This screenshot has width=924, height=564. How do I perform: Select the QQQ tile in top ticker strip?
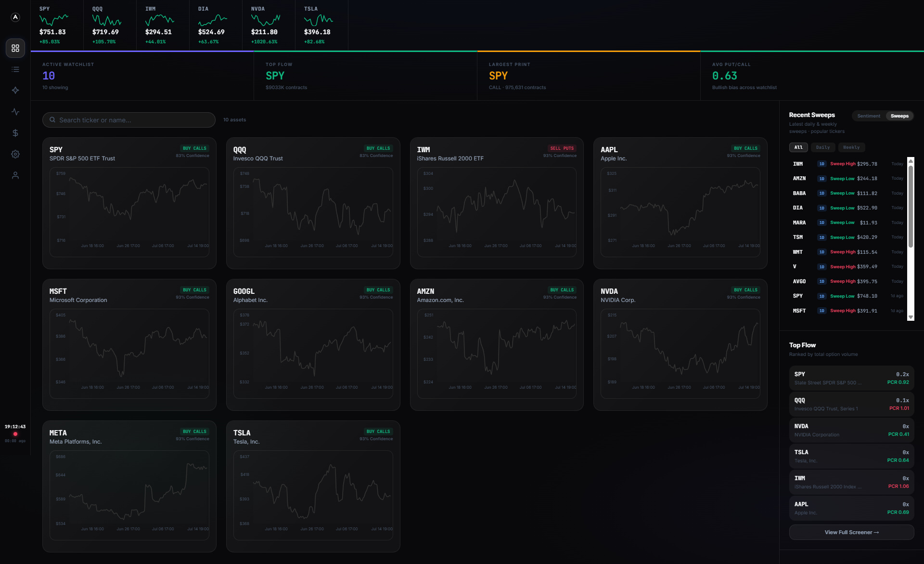point(110,26)
